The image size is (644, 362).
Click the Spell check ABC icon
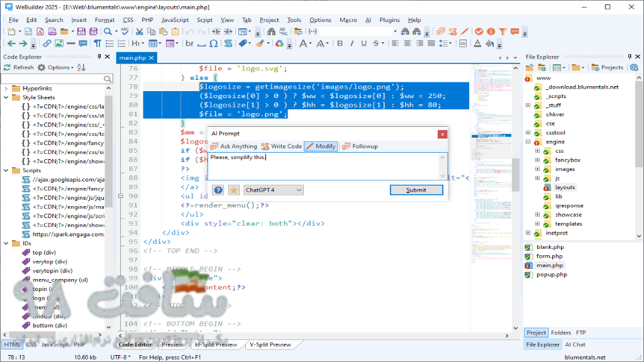125,31
